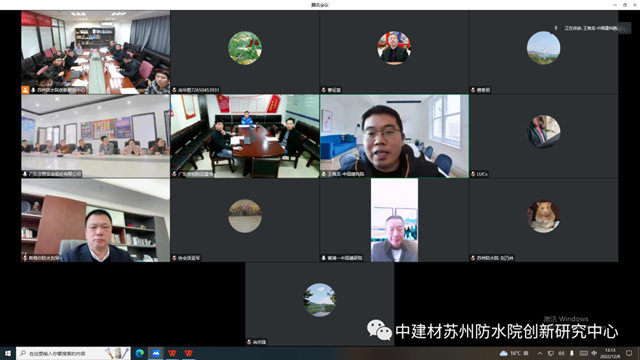Open the first WPS Office taskbar icon

click(x=172, y=353)
